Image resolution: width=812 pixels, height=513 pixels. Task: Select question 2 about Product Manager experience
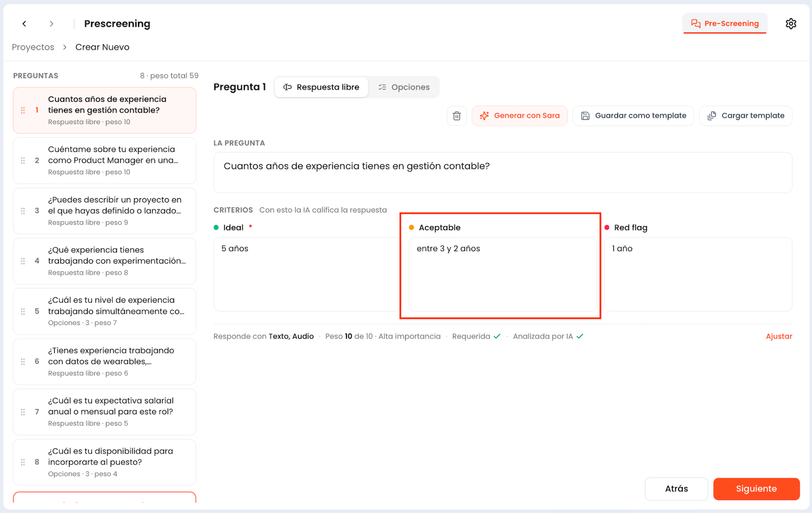point(105,160)
